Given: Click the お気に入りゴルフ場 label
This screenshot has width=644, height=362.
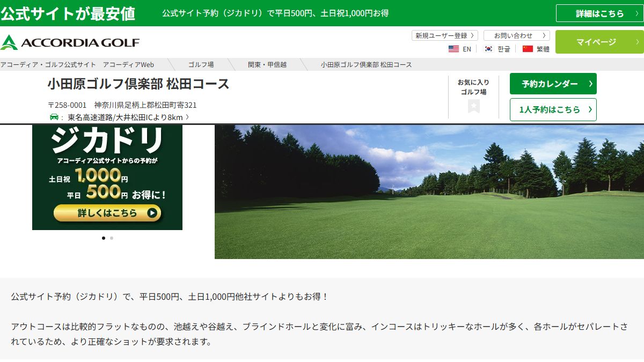Looking at the screenshot, I should 473,87.
